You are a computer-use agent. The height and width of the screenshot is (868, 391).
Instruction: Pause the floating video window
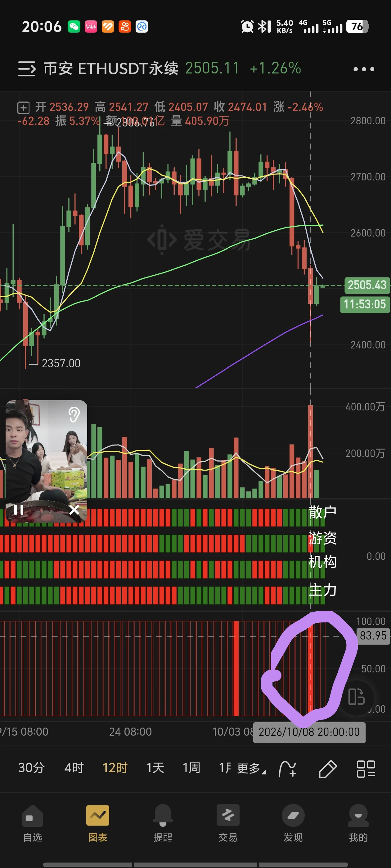19,510
